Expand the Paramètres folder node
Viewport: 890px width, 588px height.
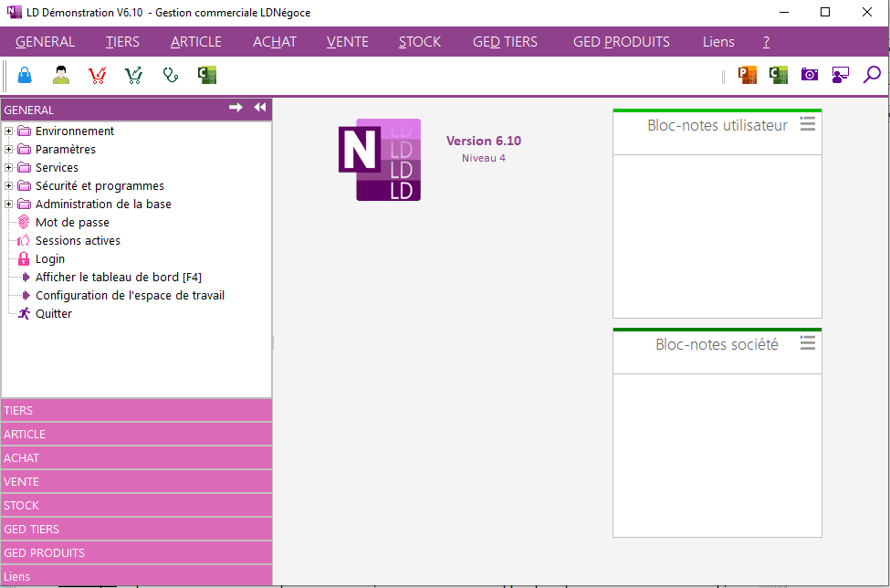tap(9, 150)
